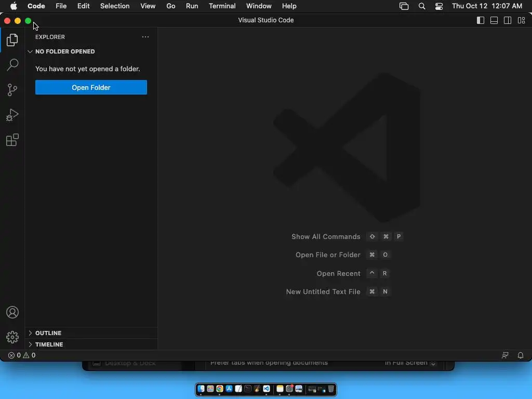Open Control Center in menu bar

[439, 6]
